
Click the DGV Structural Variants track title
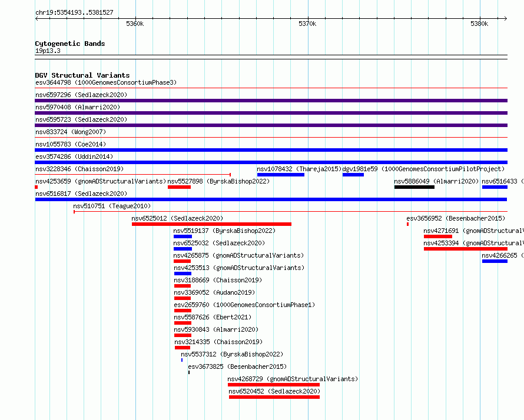(x=82, y=75)
